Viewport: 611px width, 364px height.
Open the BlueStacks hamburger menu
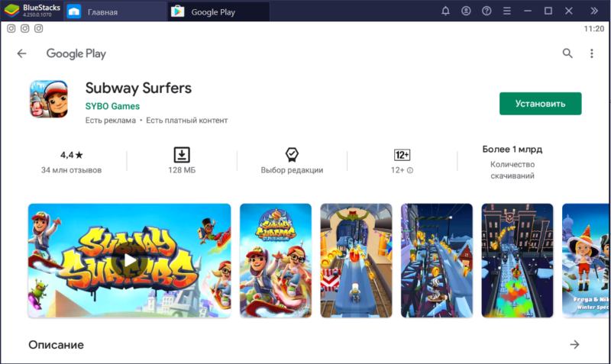tap(507, 11)
